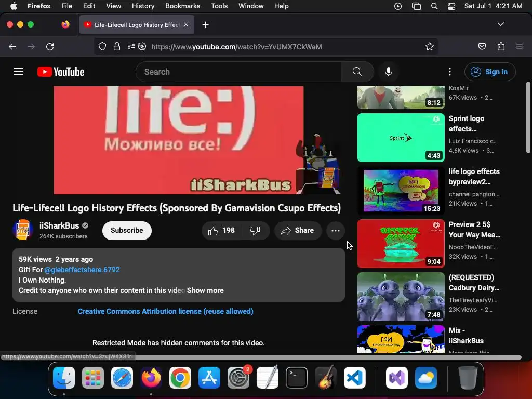Dislike the video with thumbs down
The height and width of the screenshot is (399, 532).
[x=256, y=231]
